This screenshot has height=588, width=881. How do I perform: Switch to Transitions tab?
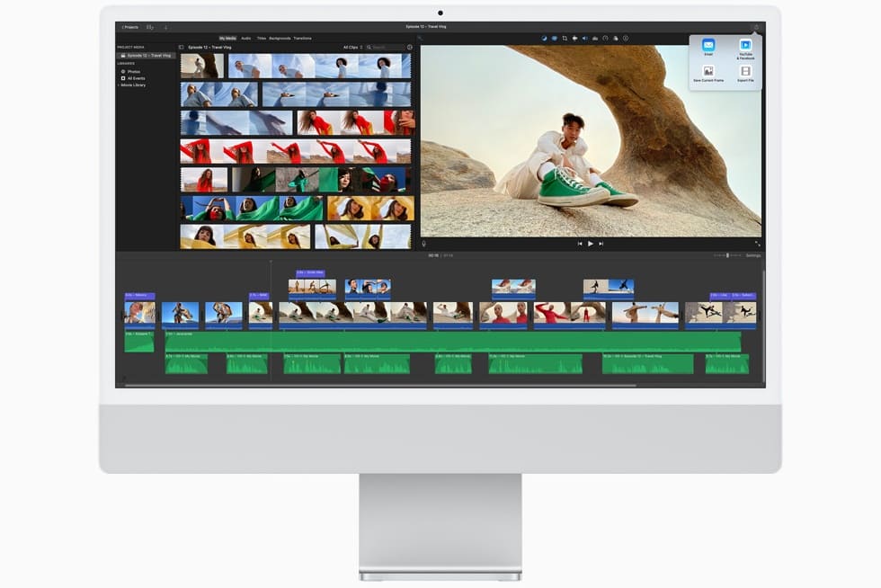pos(302,39)
